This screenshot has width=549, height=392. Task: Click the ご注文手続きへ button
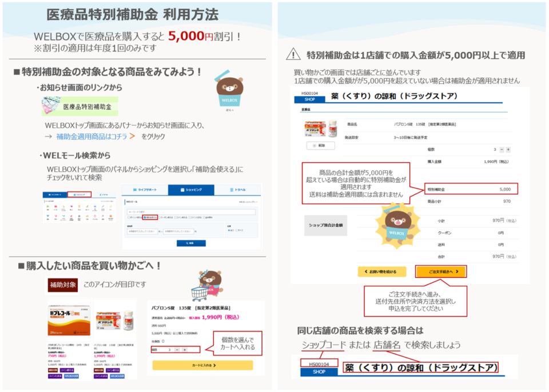pos(441,271)
